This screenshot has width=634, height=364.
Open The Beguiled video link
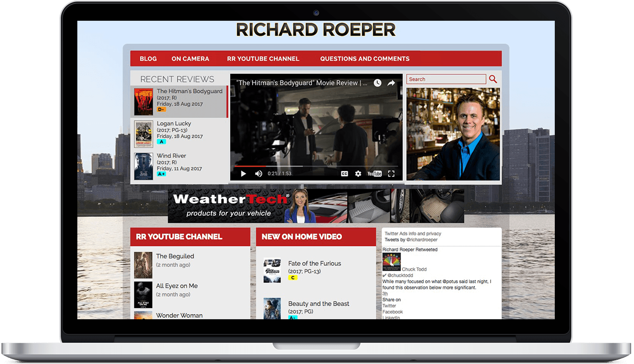(x=175, y=256)
